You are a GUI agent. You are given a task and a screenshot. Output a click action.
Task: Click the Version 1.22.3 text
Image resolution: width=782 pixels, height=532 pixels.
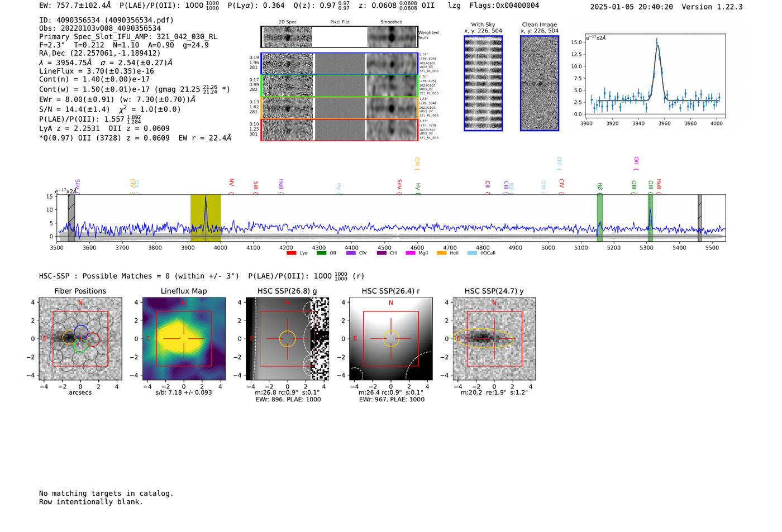coord(712,7)
